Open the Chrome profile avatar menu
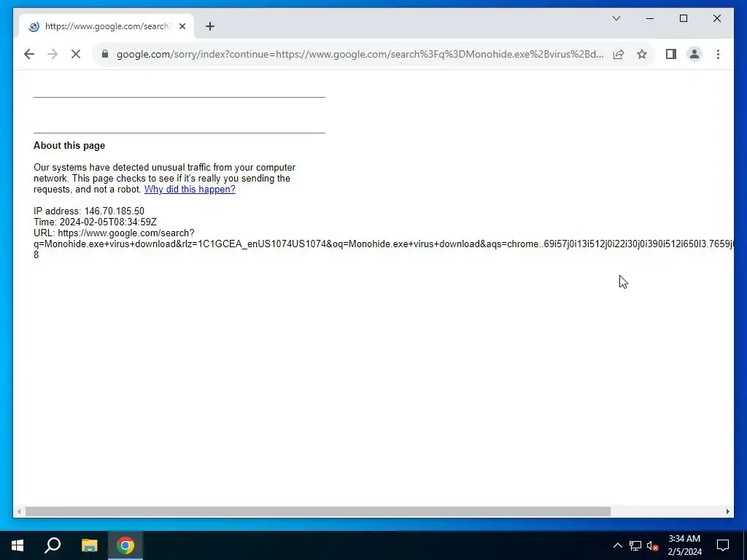The width and height of the screenshot is (747, 560). 694,54
